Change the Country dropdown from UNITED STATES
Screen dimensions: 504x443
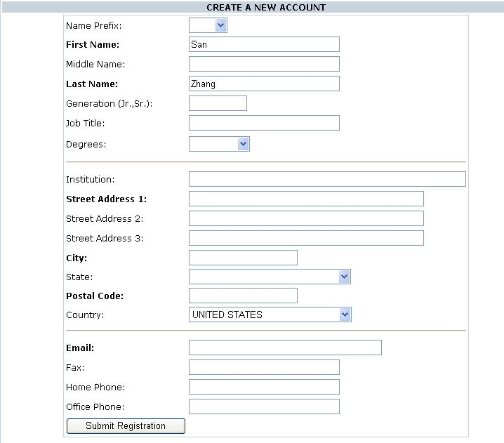tap(270, 315)
